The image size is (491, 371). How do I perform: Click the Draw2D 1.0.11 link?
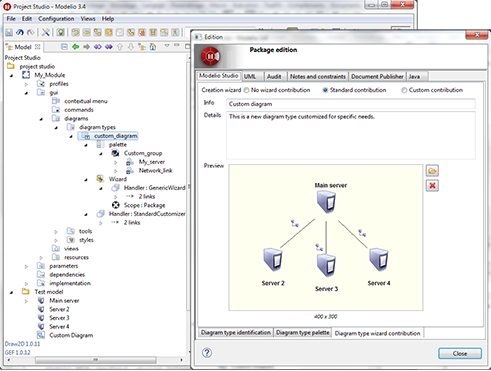[x=22, y=344]
